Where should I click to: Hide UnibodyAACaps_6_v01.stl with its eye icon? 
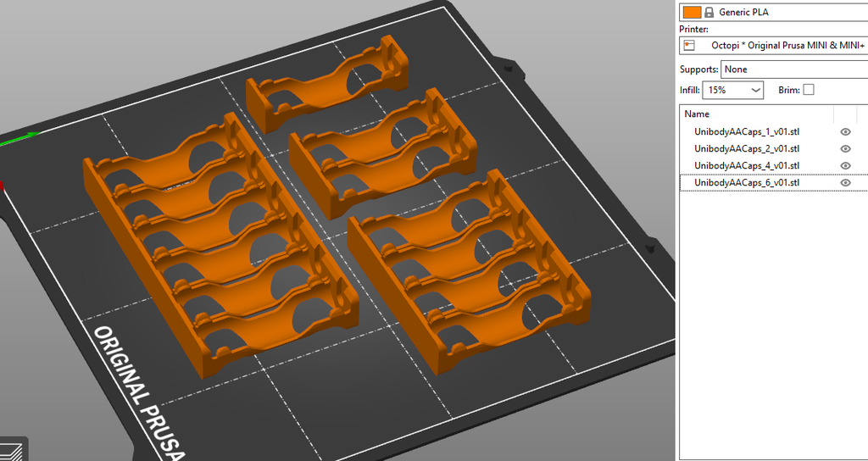845,183
